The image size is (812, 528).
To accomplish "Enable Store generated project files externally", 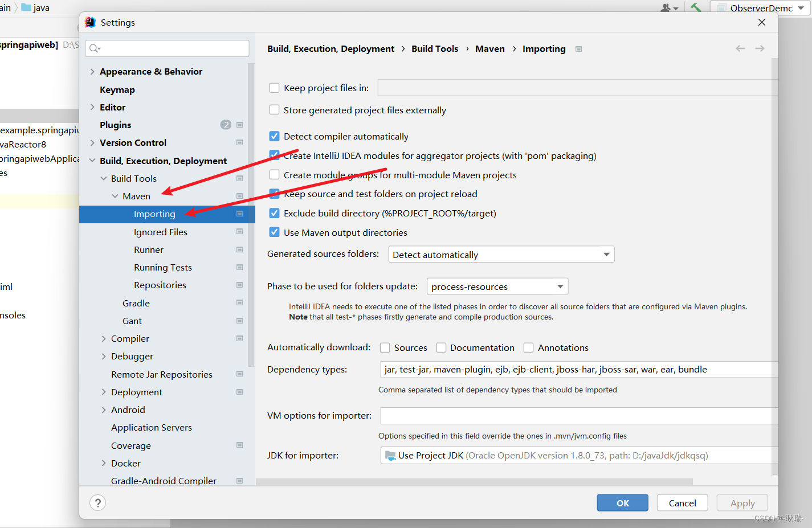I will point(274,110).
